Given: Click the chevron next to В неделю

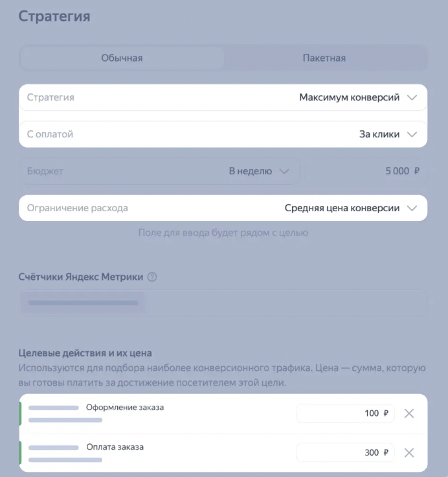Looking at the screenshot, I should pos(284,171).
